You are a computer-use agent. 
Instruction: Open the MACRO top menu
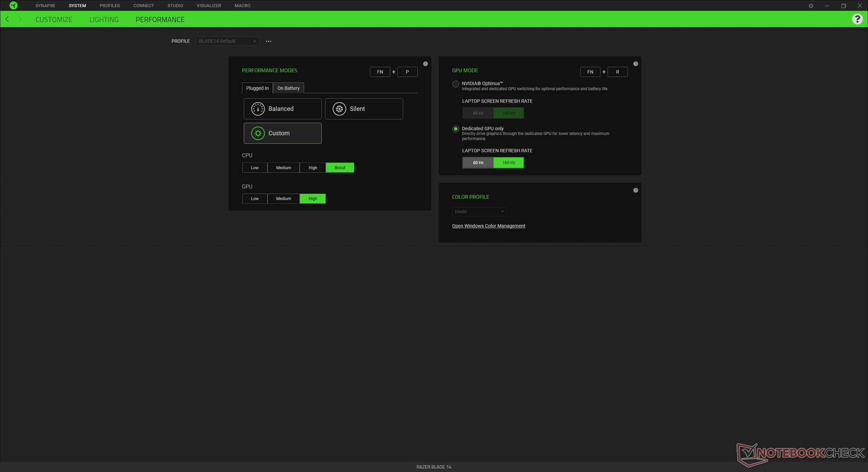[x=242, y=6]
